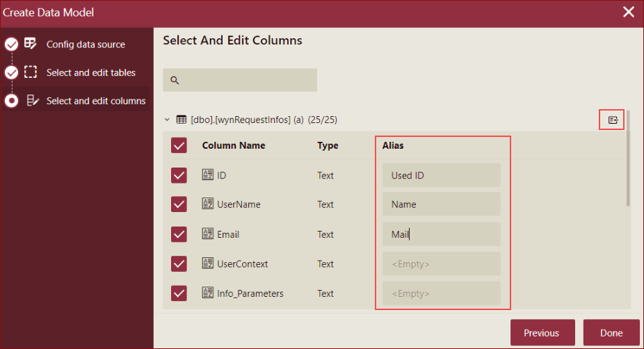Click the Info_Parameters column name

click(x=250, y=293)
